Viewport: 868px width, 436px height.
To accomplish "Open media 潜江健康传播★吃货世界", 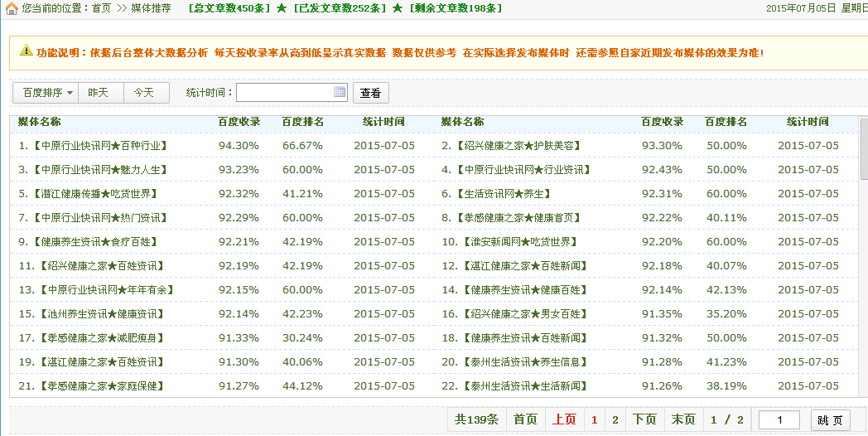I will tap(95, 193).
